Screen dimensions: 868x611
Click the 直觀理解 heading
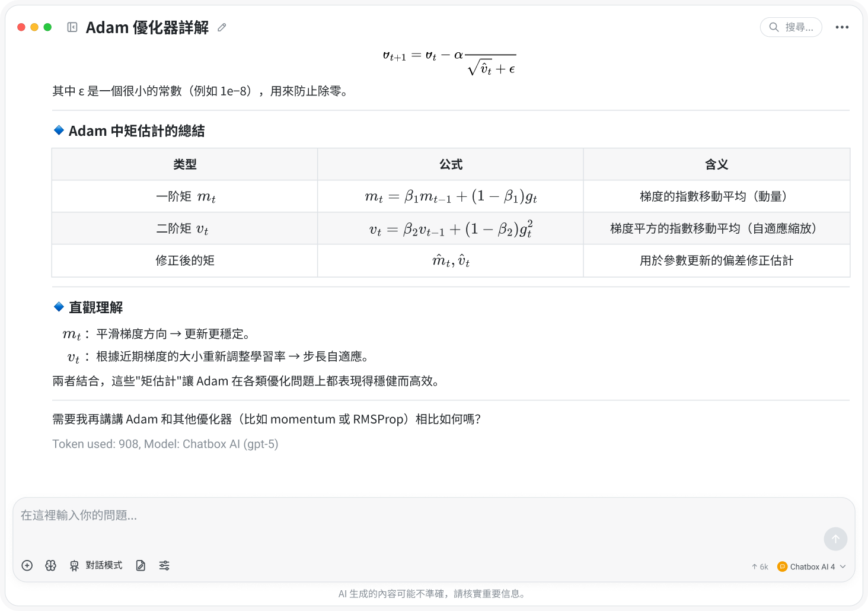pos(95,307)
